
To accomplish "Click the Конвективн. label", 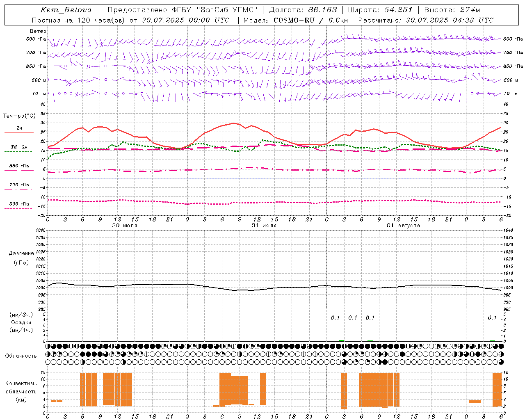I will (21, 383).
